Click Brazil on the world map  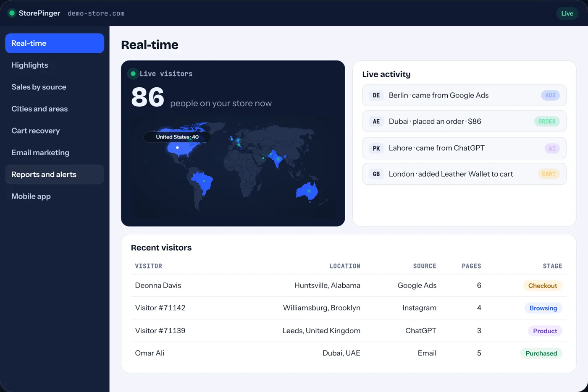203,183
